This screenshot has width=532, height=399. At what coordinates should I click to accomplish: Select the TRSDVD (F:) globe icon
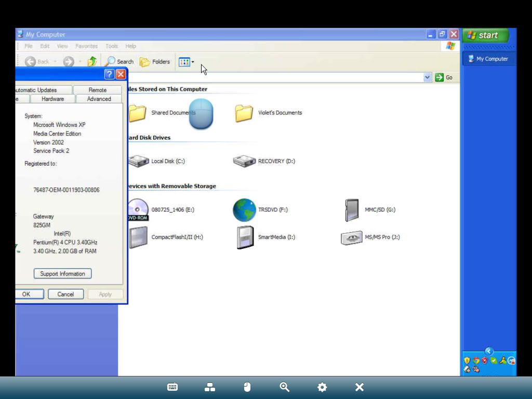click(244, 210)
